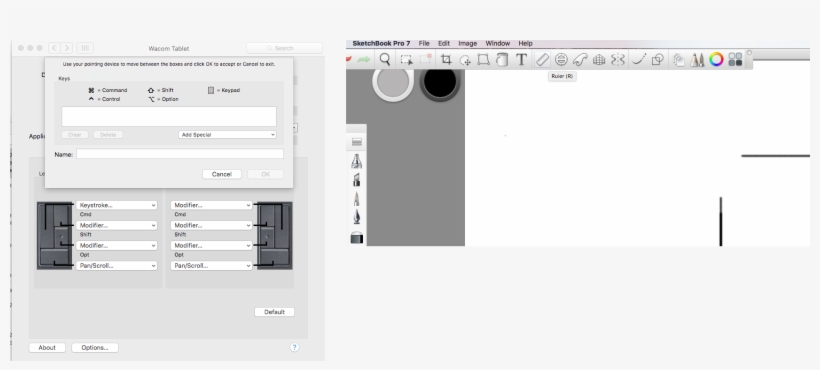Click the Clear button under keys box

click(x=75, y=135)
